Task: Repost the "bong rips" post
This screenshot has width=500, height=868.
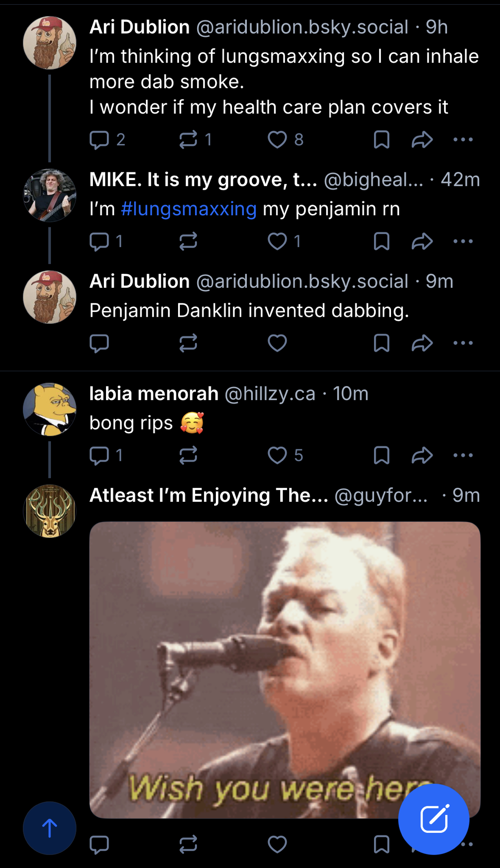Action: [x=188, y=455]
